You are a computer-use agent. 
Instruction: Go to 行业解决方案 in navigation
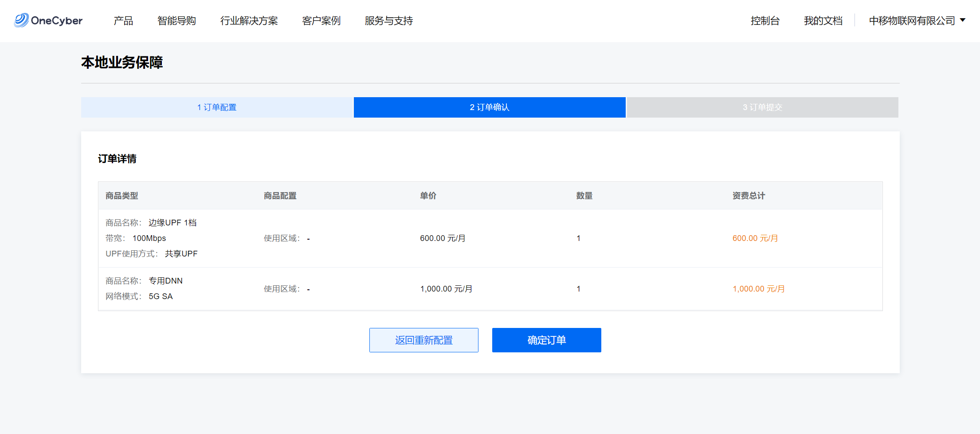249,21
